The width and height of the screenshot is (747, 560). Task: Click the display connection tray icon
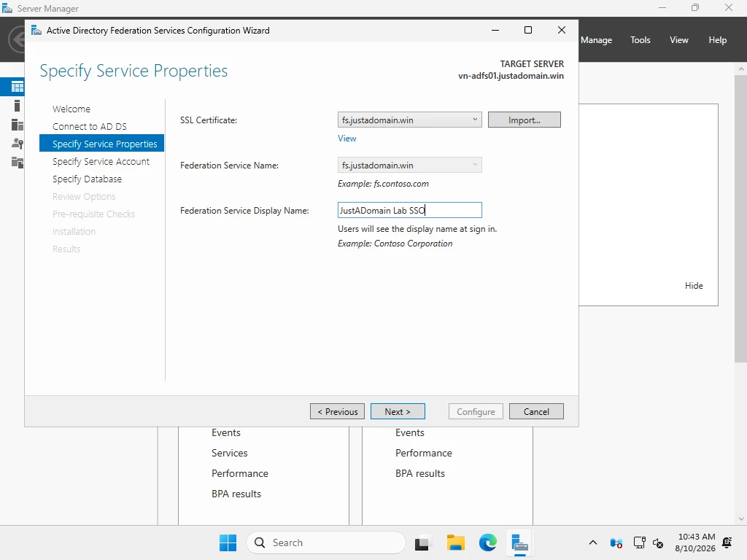point(639,542)
